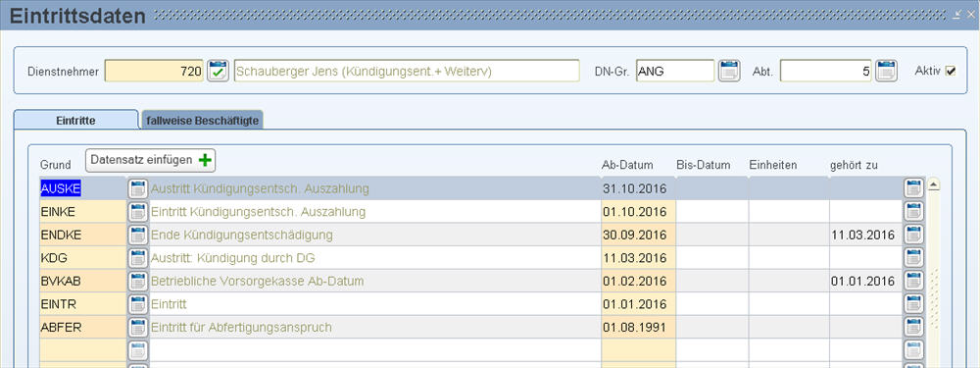Click the Dienstnehmer number field showing 720
This screenshot has height=368, width=980.
[155, 72]
